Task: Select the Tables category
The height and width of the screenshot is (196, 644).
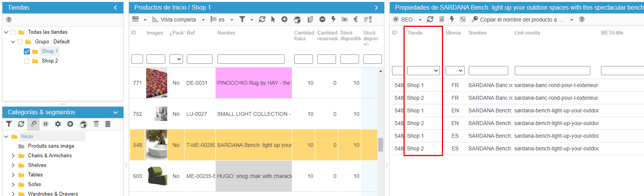Action: point(35,175)
